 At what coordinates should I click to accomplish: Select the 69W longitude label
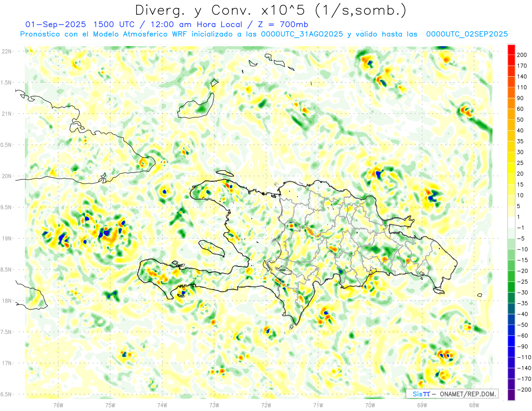tap(422, 405)
